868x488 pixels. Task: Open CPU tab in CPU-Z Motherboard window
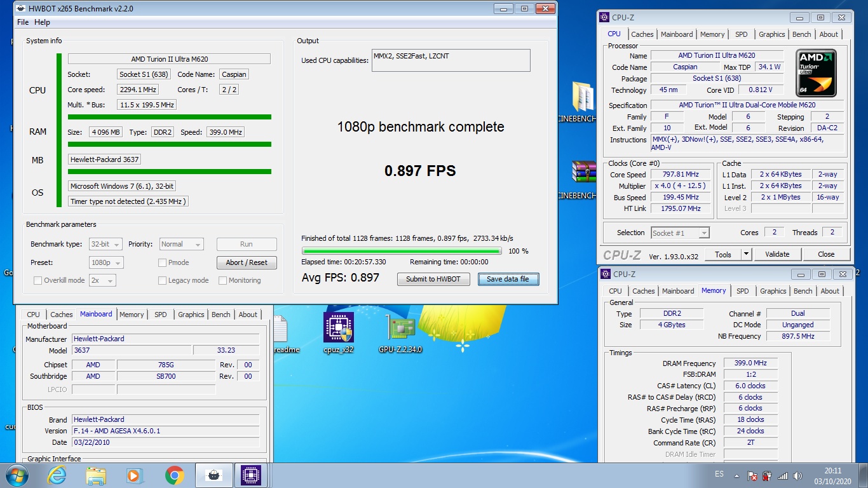(33, 315)
